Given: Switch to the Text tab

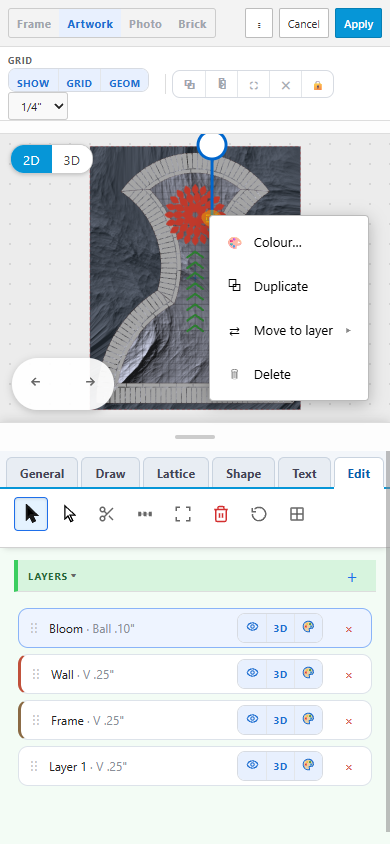Looking at the screenshot, I should click(x=304, y=474).
